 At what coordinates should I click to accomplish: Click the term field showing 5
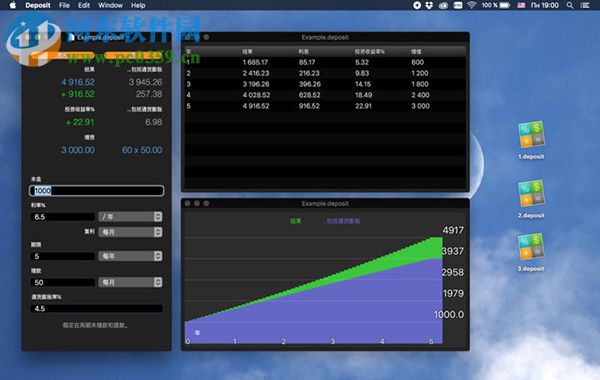62,256
